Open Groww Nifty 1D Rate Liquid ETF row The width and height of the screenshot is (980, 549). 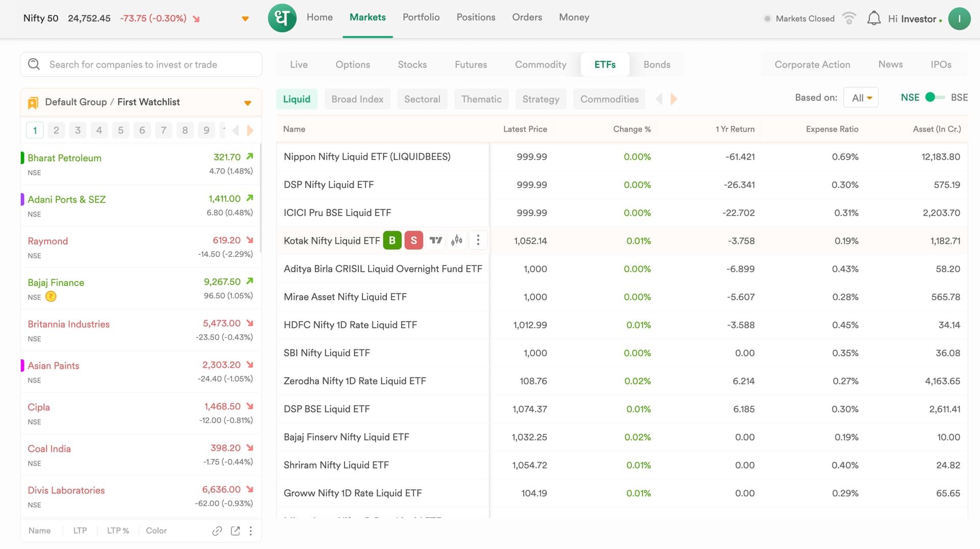tap(622, 493)
